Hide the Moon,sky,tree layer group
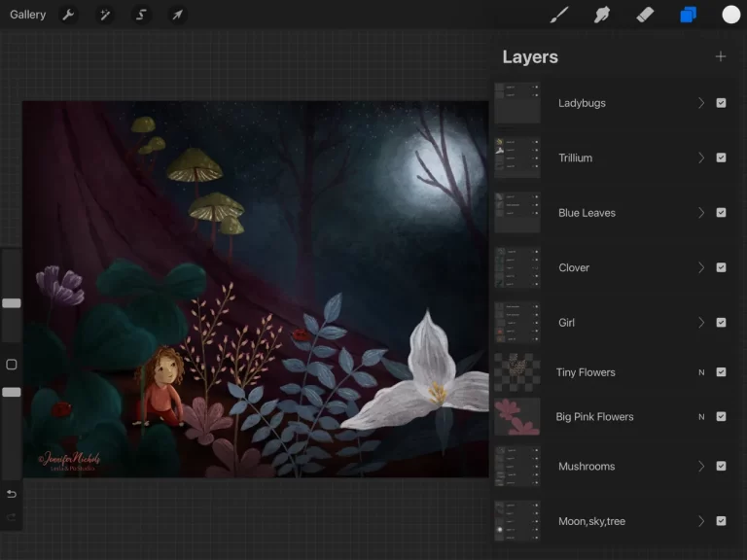Screen dimensions: 747x560 click(721, 521)
